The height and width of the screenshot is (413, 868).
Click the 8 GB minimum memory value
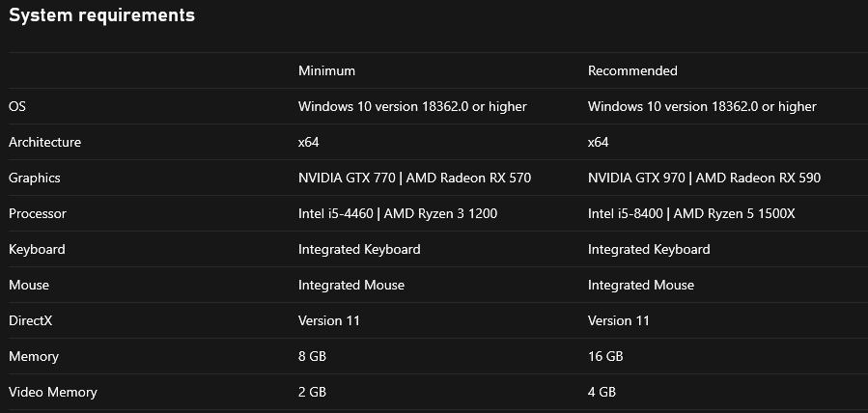312,356
